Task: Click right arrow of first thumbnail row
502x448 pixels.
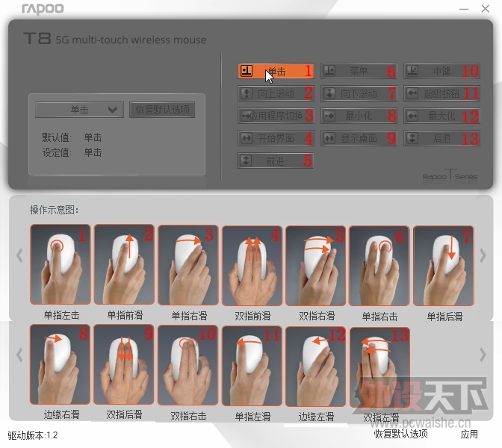Action: click(x=483, y=255)
